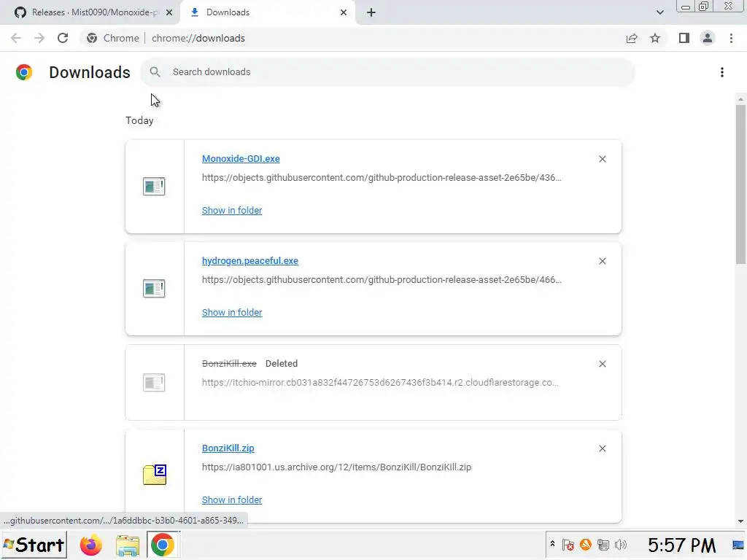Remove BonziKill.zip from the list
Screen dimensions: 747x560
pyautogui.click(x=602, y=448)
